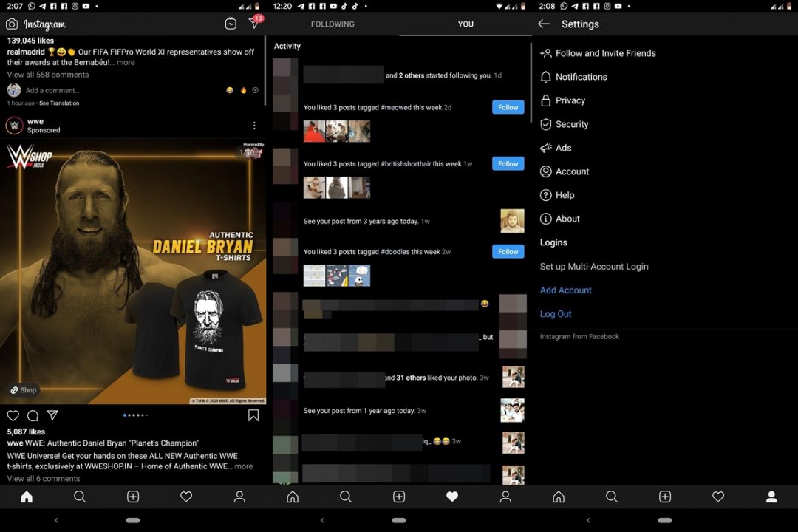Switch to the FOLLOWING tab
Image resolution: width=798 pixels, height=532 pixels.
pyautogui.click(x=332, y=24)
